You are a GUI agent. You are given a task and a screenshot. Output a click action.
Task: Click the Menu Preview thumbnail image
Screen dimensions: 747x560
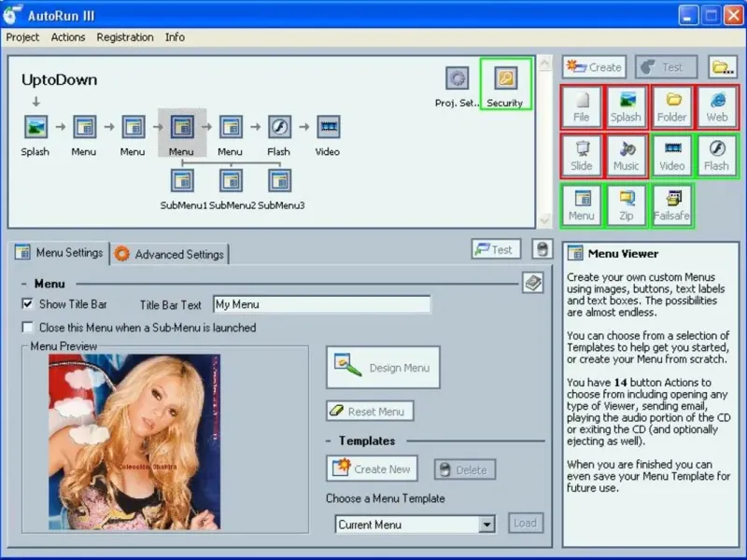pos(134,441)
